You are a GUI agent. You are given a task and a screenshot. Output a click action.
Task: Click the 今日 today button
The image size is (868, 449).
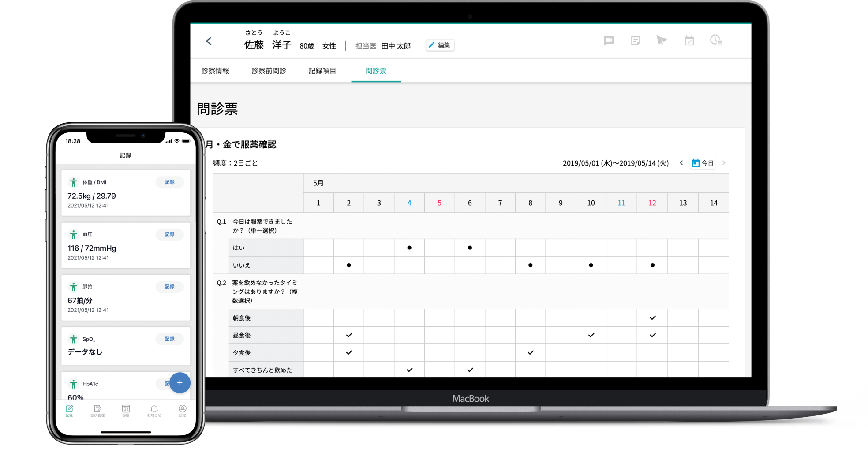coord(703,163)
